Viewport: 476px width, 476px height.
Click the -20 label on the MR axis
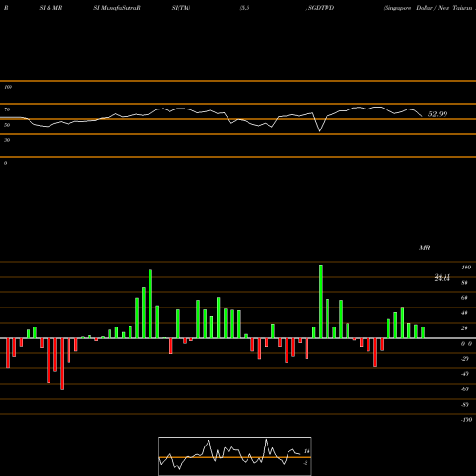point(465,359)
